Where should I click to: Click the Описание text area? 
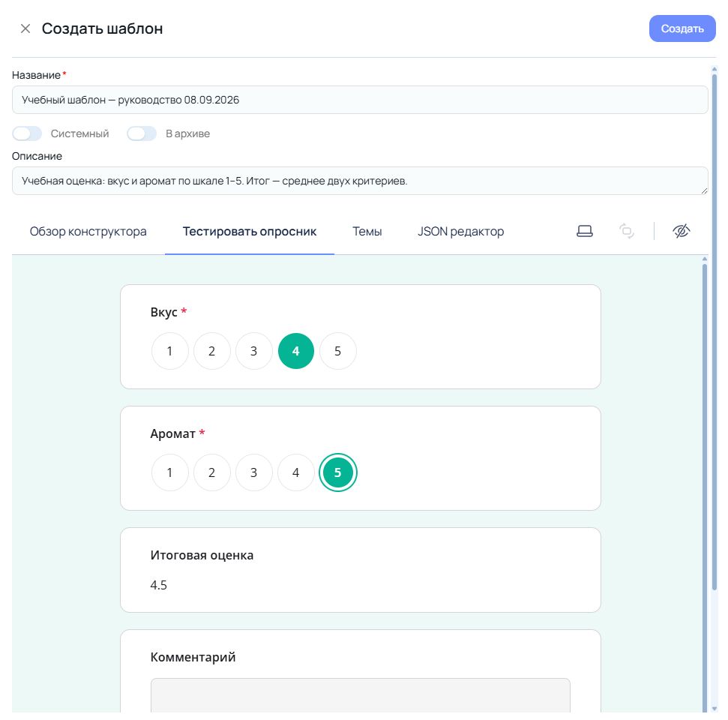point(360,181)
